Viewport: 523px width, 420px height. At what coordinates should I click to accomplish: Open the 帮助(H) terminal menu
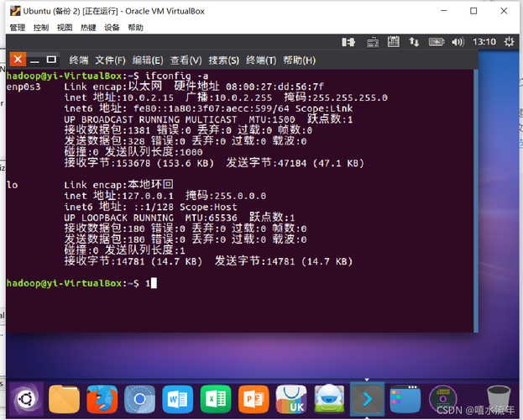click(299, 60)
